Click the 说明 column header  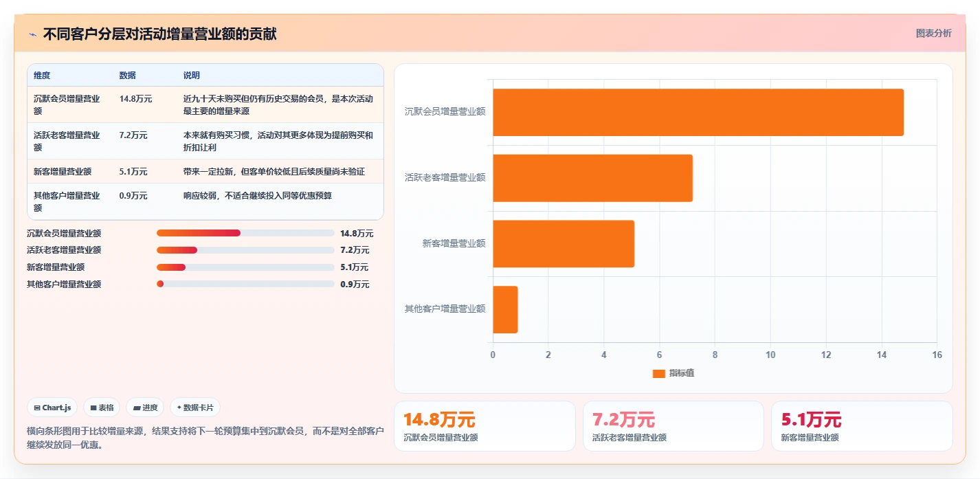click(x=192, y=76)
